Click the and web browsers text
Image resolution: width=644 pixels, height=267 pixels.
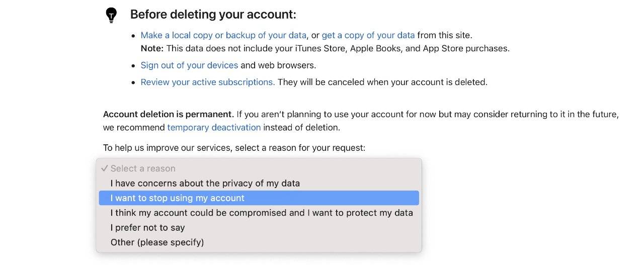click(x=278, y=65)
